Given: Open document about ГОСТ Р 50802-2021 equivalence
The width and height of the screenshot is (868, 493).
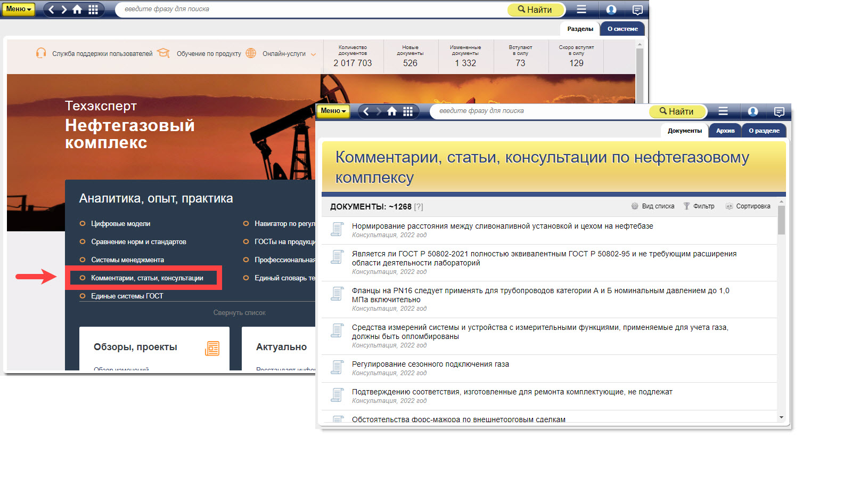Looking at the screenshot, I should 544,258.
